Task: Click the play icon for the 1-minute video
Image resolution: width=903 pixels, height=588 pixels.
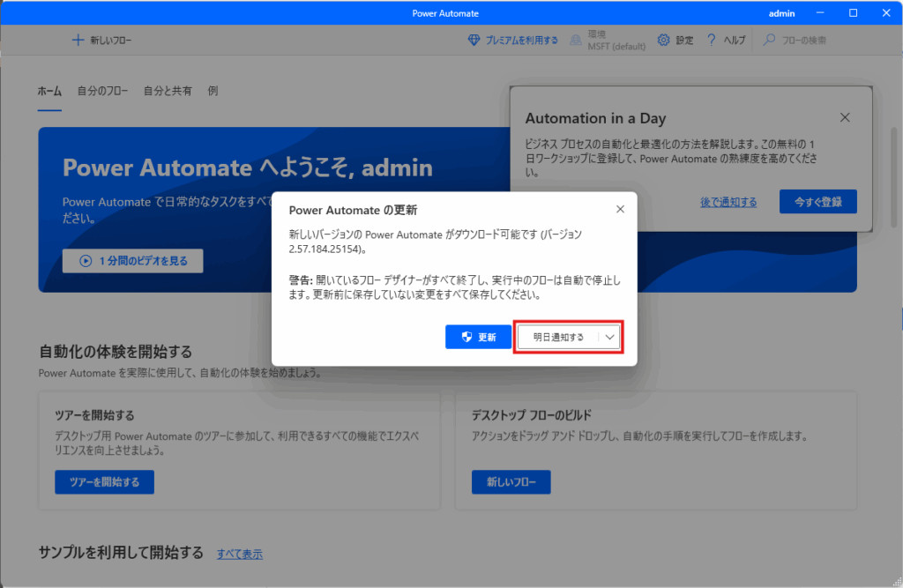Action: pyautogui.click(x=86, y=261)
